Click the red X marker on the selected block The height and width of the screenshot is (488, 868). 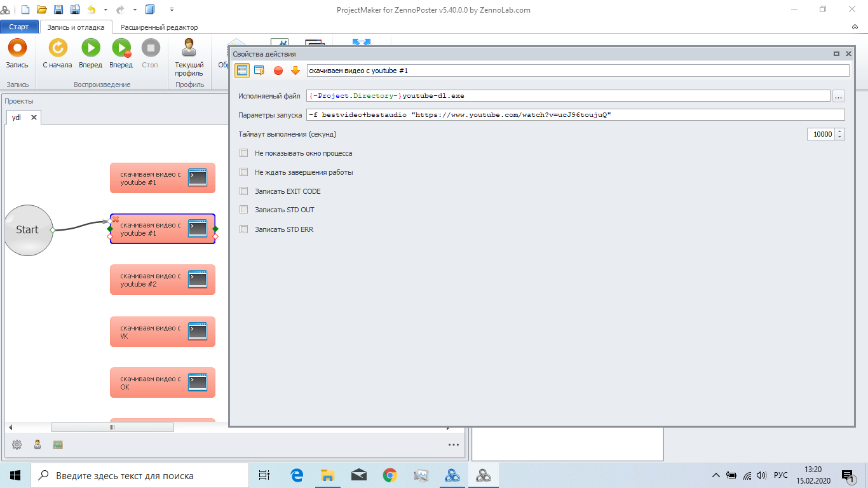pyautogui.click(x=116, y=219)
